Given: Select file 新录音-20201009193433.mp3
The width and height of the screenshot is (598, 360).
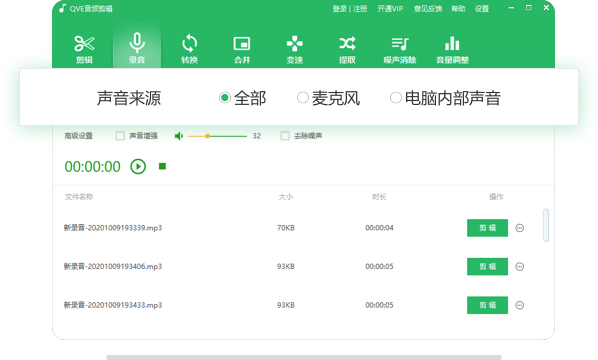Looking at the screenshot, I should pyautogui.click(x=113, y=305).
